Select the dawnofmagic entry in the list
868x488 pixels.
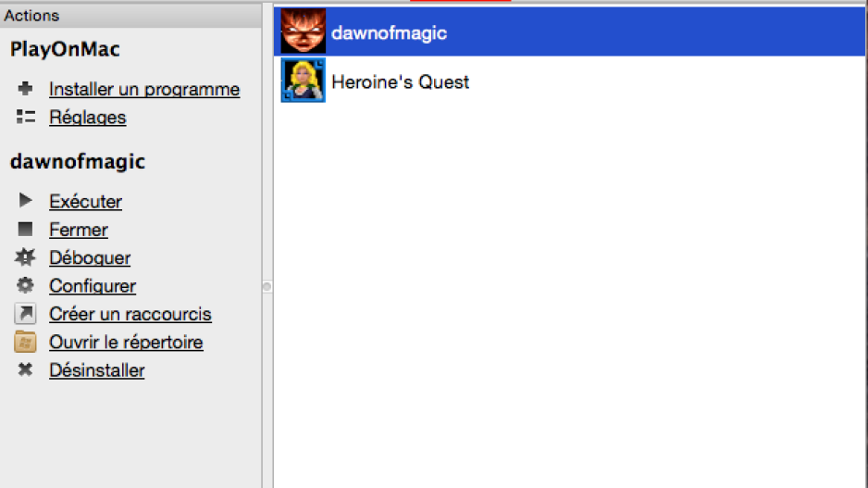pyautogui.click(x=570, y=31)
